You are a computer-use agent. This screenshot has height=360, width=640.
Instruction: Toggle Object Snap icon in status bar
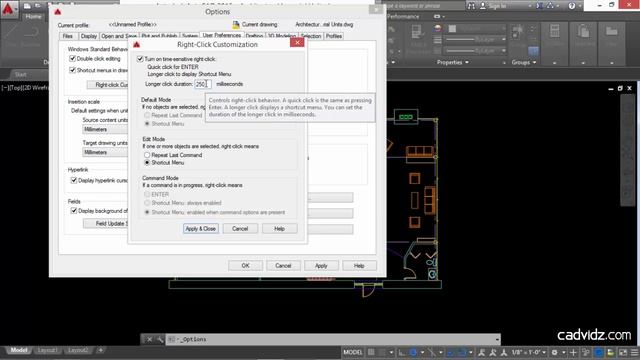[462, 352]
